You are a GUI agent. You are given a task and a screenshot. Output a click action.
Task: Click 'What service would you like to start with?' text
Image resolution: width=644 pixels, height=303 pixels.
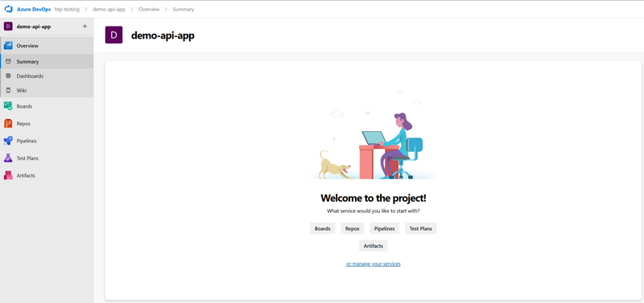coord(374,211)
